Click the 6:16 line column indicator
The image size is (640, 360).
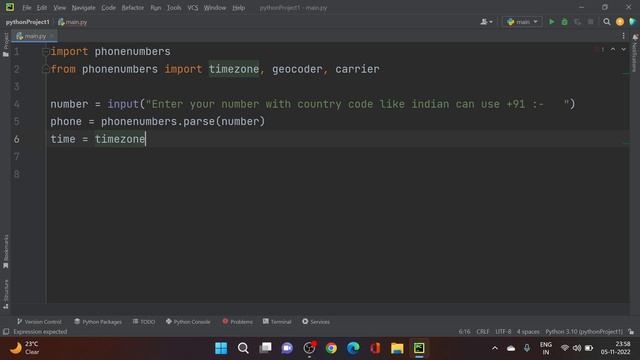point(464,332)
